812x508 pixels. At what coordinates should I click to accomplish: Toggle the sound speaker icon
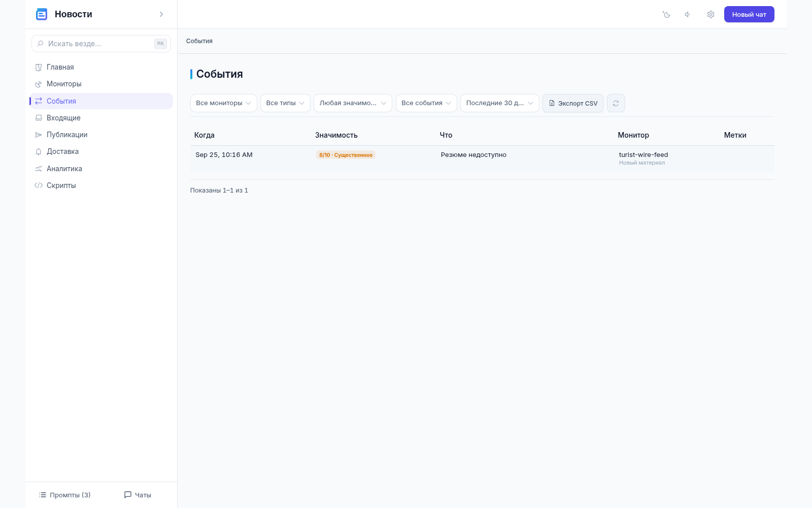click(x=688, y=15)
